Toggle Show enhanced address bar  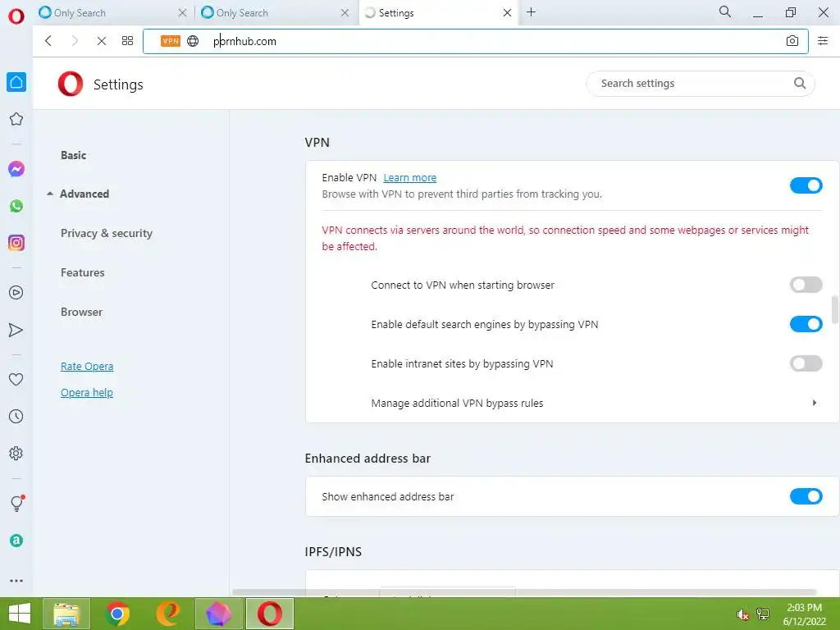(x=806, y=496)
